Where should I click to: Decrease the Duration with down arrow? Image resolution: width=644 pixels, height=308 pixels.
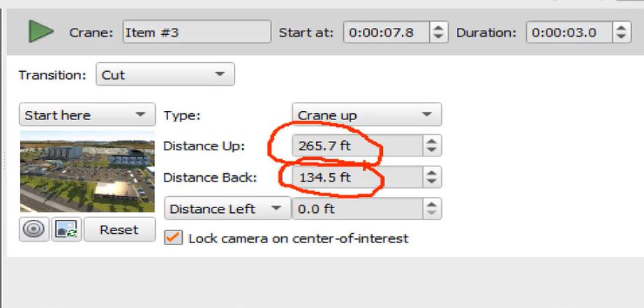tap(622, 37)
